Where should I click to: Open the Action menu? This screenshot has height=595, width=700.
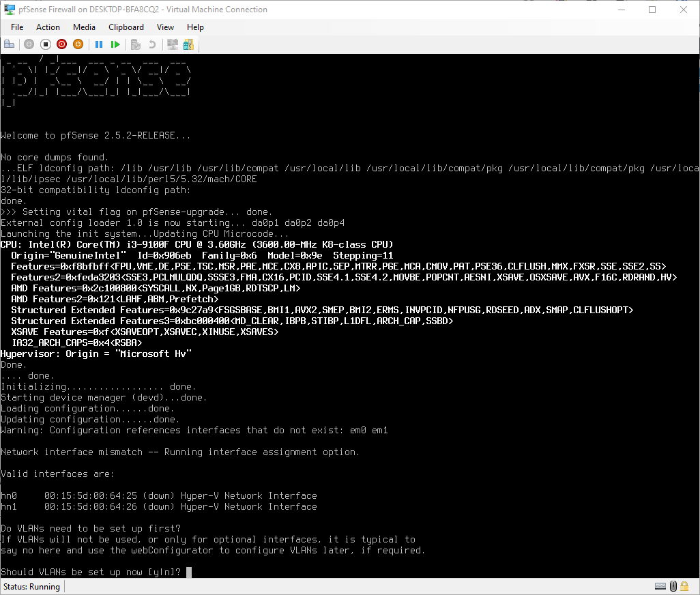pyautogui.click(x=48, y=27)
